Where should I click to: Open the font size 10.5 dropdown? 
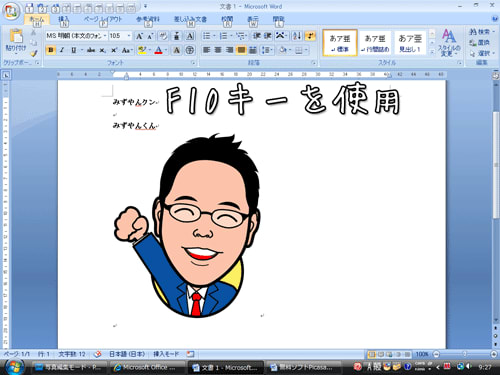[129, 36]
